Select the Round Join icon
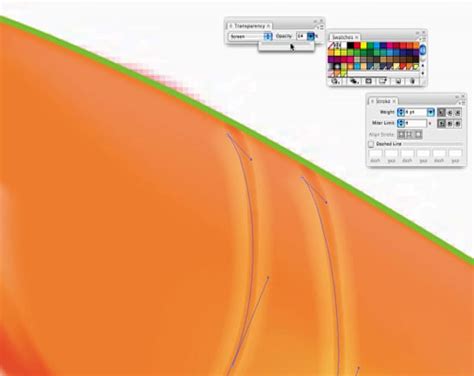This screenshot has height=376, width=474. click(x=450, y=123)
